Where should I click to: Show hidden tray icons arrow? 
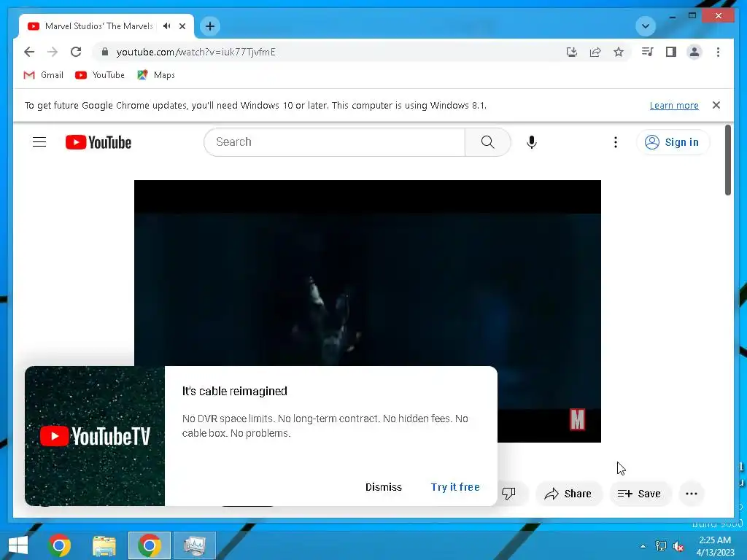pos(643,546)
